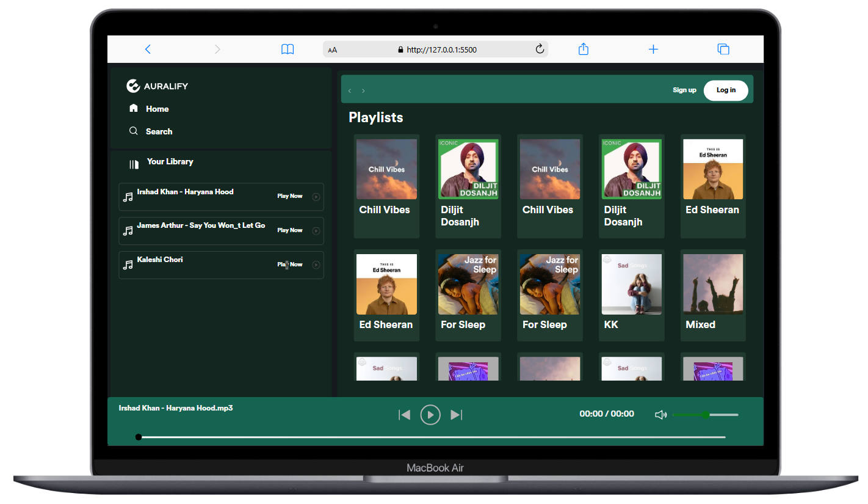The image size is (868, 504).
Task: Click the Safari share icon
Action: pos(584,49)
